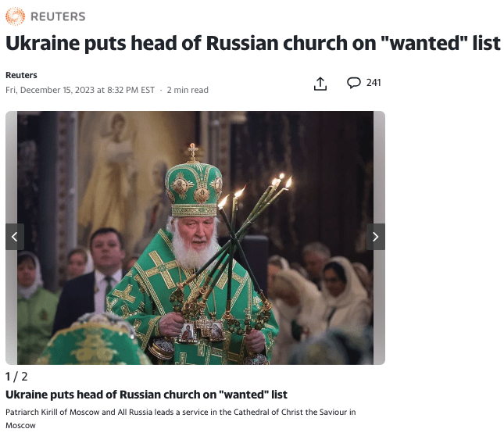The width and height of the screenshot is (504, 436).
Task: Click the REUTERS wordmark text
Action: [58, 16]
